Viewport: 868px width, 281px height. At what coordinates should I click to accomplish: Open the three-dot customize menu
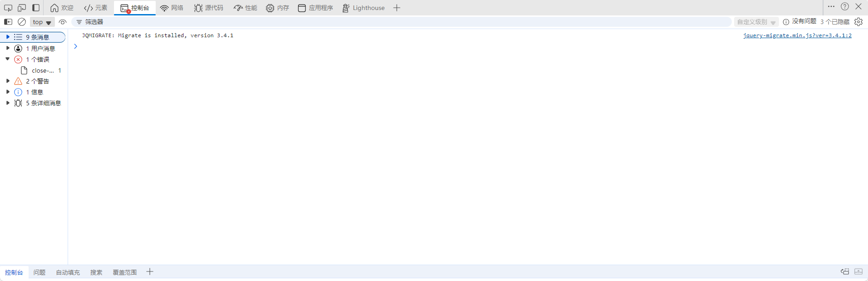[x=831, y=6]
